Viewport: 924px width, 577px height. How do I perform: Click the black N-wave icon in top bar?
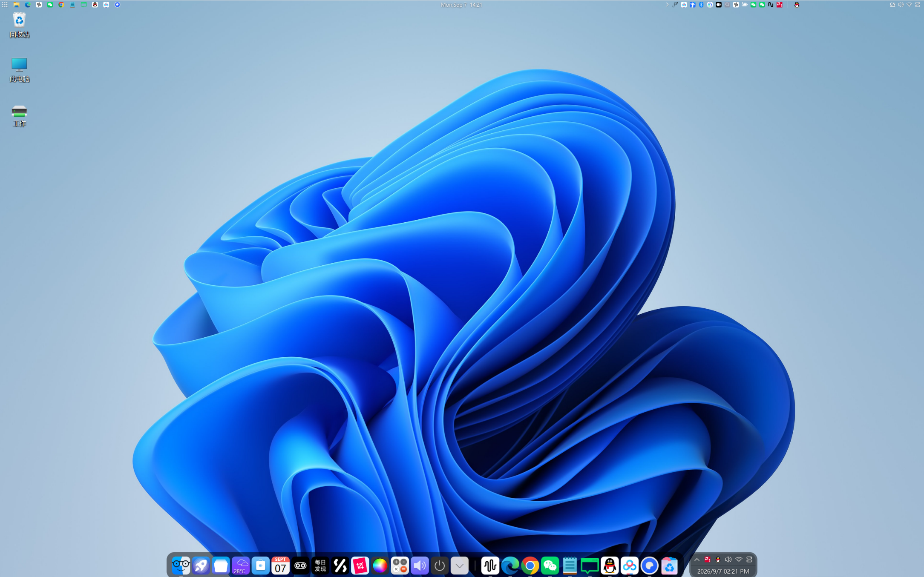pyautogui.click(x=771, y=5)
